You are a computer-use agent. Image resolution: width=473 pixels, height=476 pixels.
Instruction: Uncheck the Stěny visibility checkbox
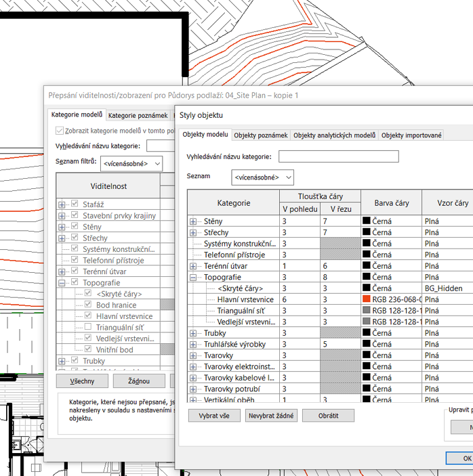(x=75, y=227)
